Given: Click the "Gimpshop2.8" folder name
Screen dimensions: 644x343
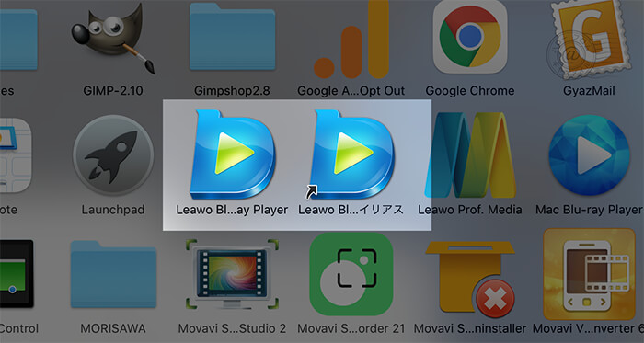Looking at the screenshot, I should [x=232, y=91].
